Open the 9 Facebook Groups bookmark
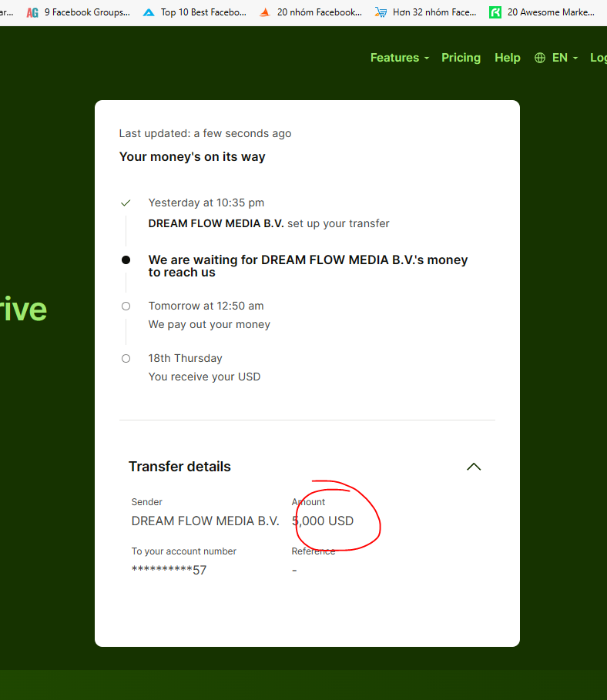Image resolution: width=607 pixels, height=700 pixels. [x=78, y=12]
